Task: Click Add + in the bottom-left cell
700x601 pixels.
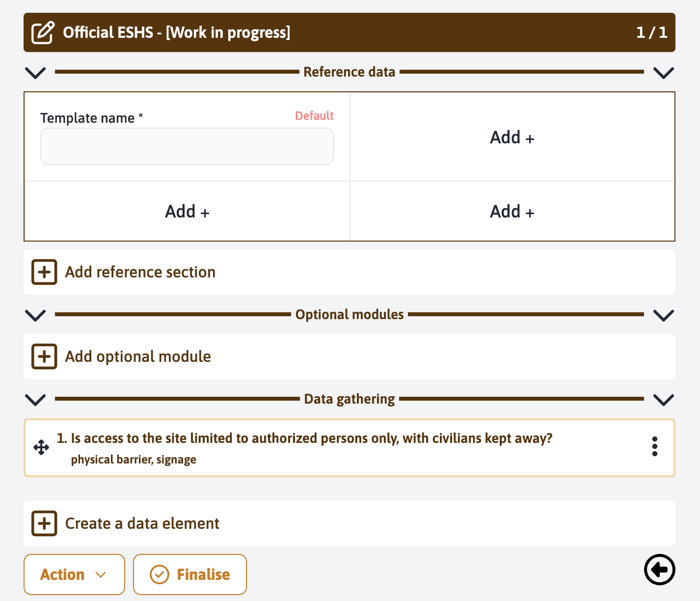Action: tap(187, 212)
